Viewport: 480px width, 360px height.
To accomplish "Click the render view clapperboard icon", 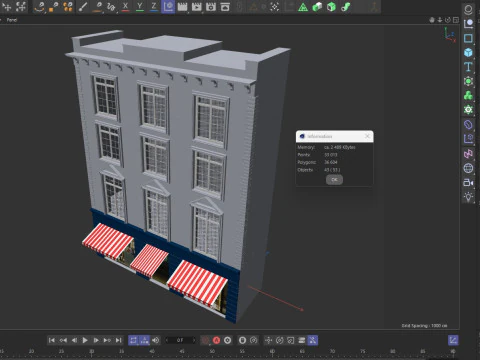I will 182,7.
